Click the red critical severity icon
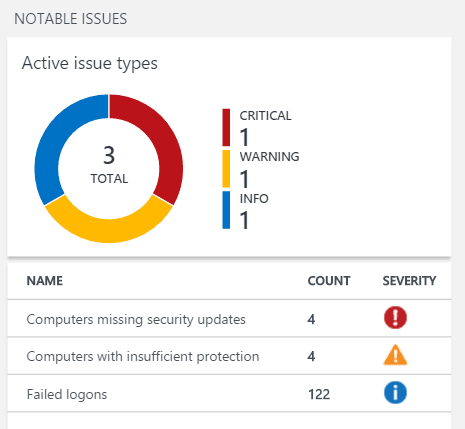Image resolution: width=465 pixels, height=429 pixels. point(395,318)
